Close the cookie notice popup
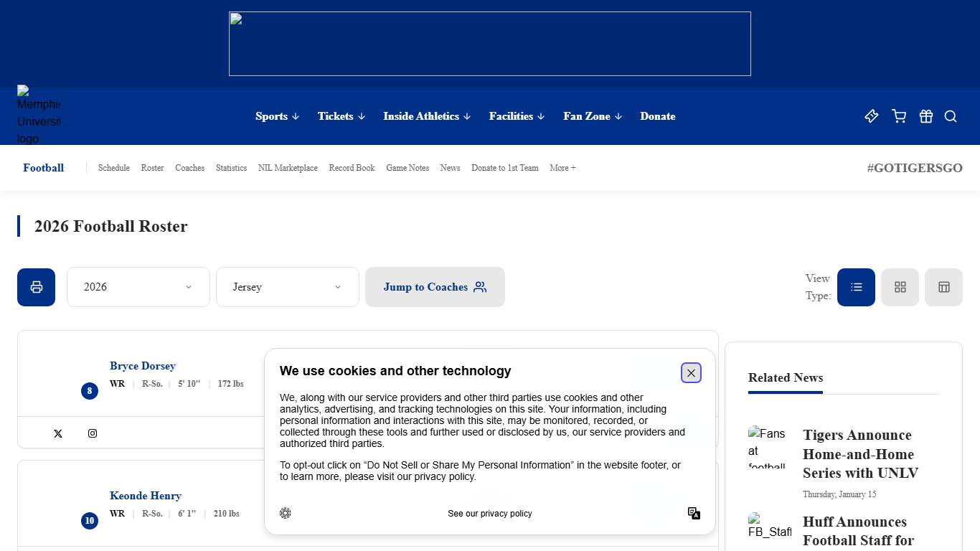Screen dimensions: 980x551 pyautogui.click(x=691, y=373)
